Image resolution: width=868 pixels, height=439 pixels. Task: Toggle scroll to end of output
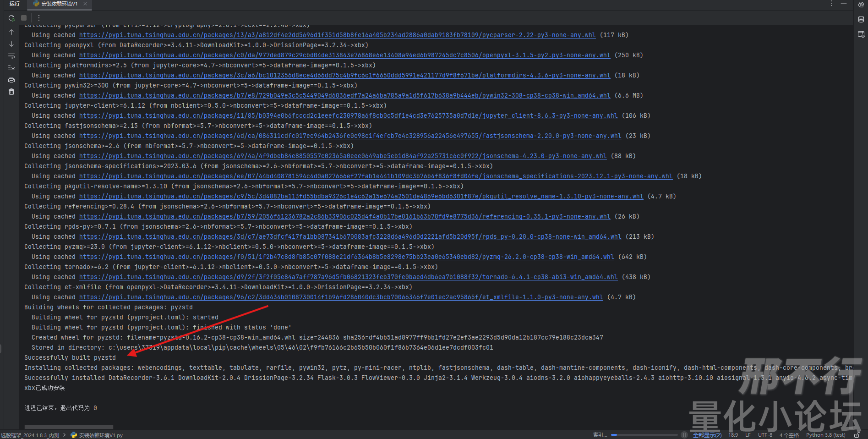click(11, 68)
